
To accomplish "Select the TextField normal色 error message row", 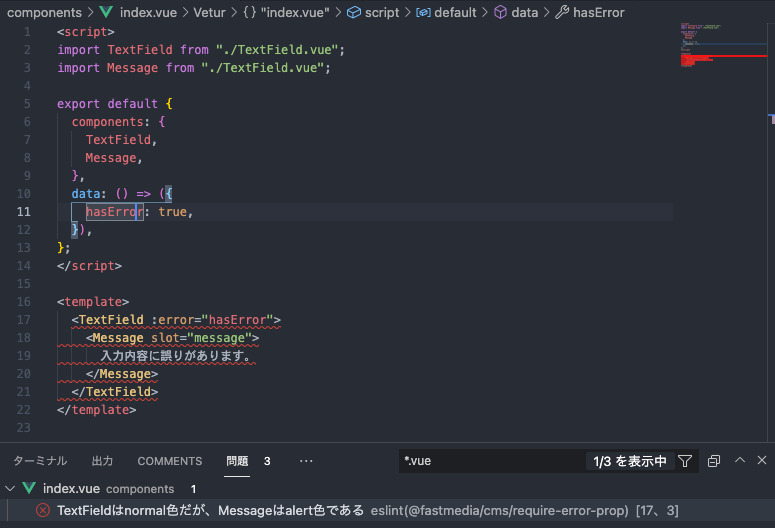I will pyautogui.click(x=388, y=510).
